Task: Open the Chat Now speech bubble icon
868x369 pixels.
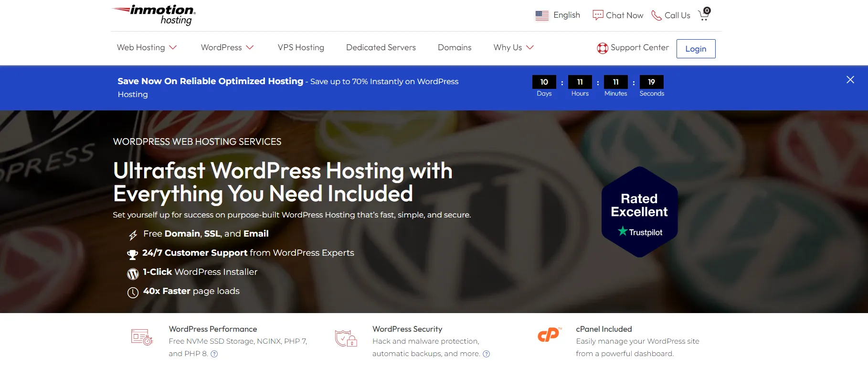Action: click(598, 15)
